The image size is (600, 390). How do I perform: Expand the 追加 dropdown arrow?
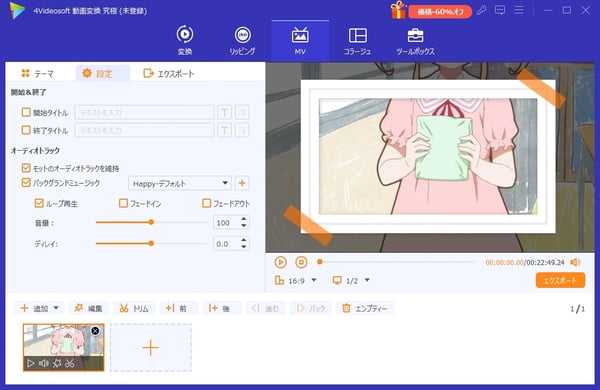56,308
